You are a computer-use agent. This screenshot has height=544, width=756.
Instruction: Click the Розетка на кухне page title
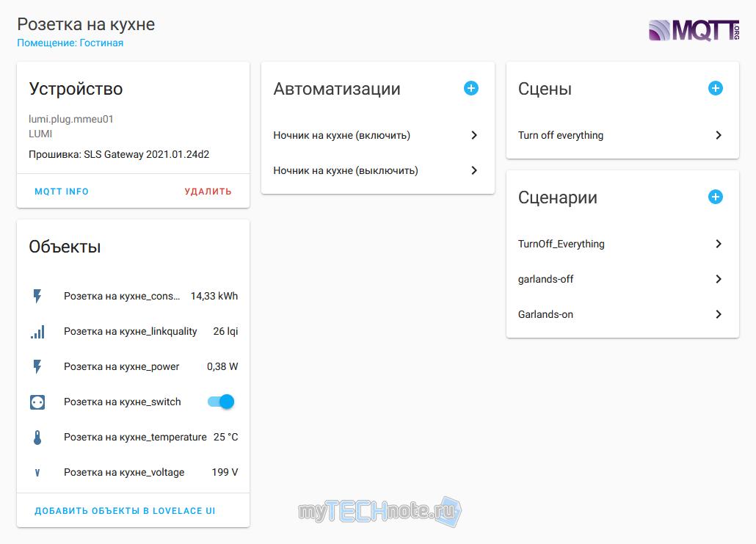pyautogui.click(x=87, y=24)
